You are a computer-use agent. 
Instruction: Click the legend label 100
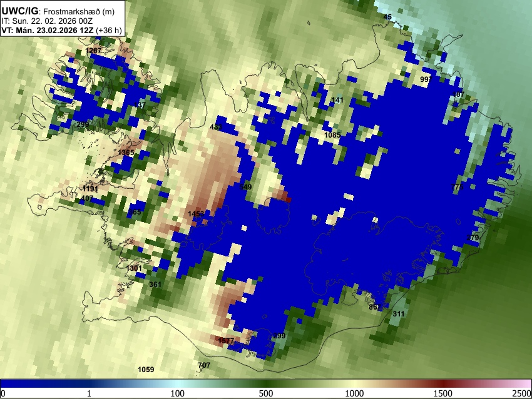177,393
